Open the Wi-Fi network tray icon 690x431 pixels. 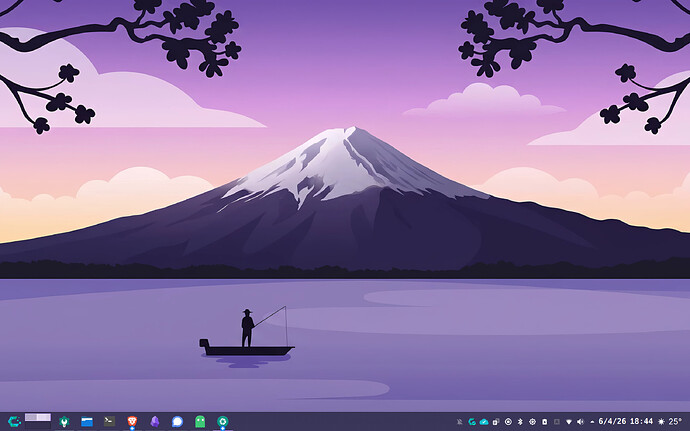click(568, 422)
